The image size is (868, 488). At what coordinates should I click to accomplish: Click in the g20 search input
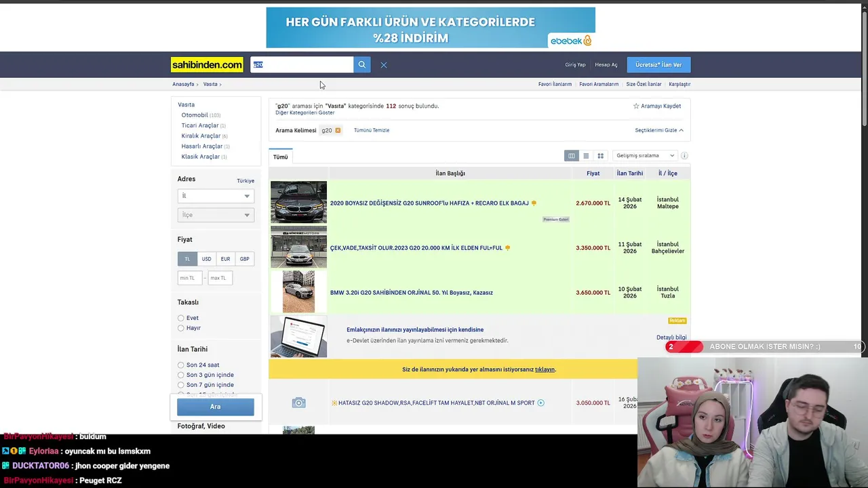tap(302, 64)
